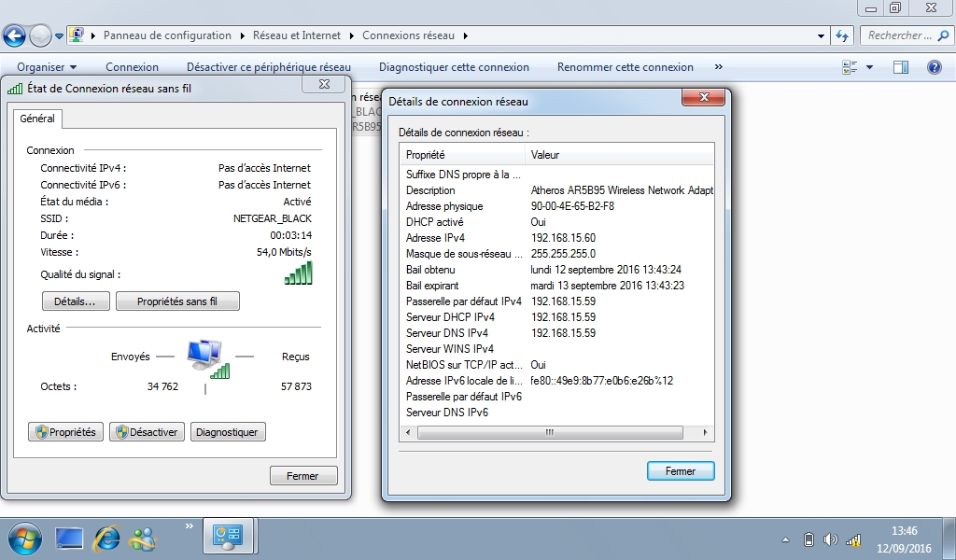The width and height of the screenshot is (956, 560).
Task: Open the Windows Start menu orb
Action: [x=24, y=538]
